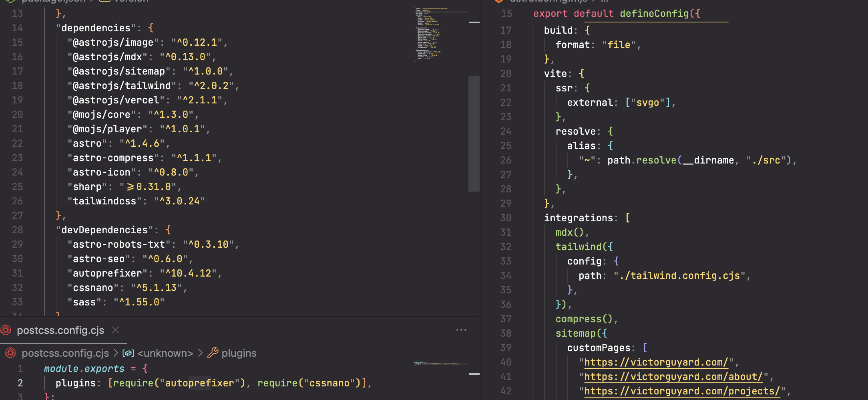This screenshot has width=868, height=400.
Task: Click the Astro icon on the postcss.config.cjs tab
Action: point(6,330)
